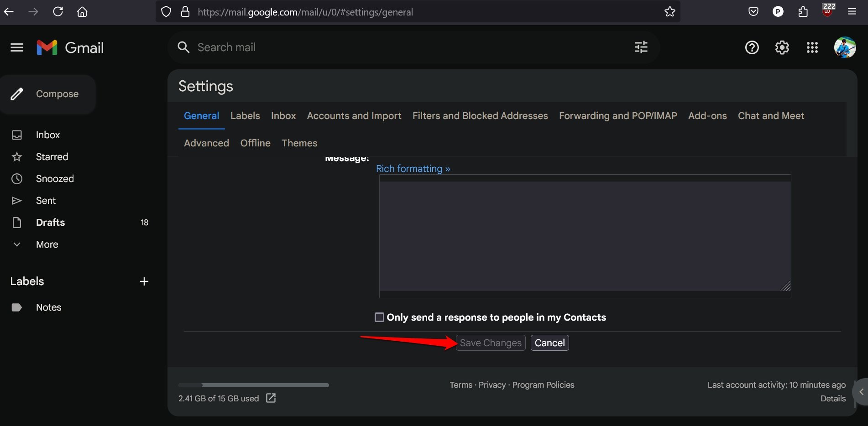The height and width of the screenshot is (426, 868).
Task: Enable only respond to Contacts checkbox
Action: (x=379, y=317)
